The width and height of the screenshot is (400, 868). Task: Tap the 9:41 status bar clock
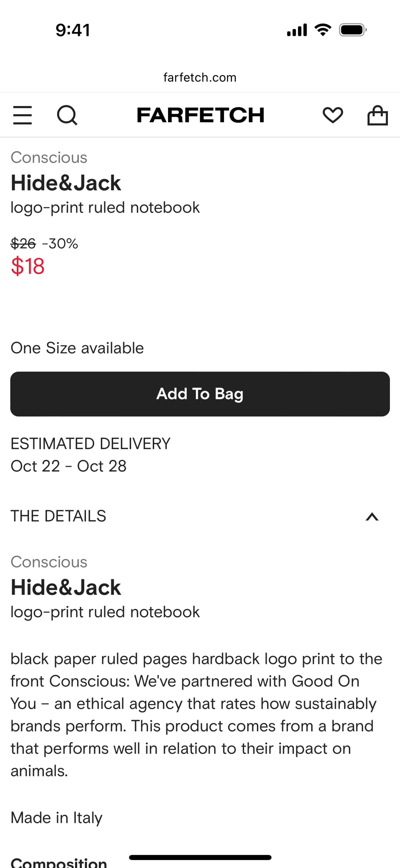[73, 30]
